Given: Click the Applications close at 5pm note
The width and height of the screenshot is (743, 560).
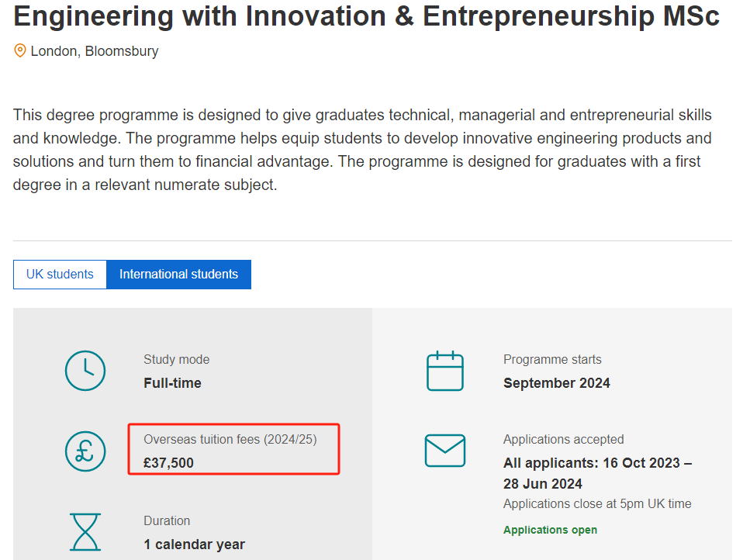Looking at the screenshot, I should (x=597, y=503).
